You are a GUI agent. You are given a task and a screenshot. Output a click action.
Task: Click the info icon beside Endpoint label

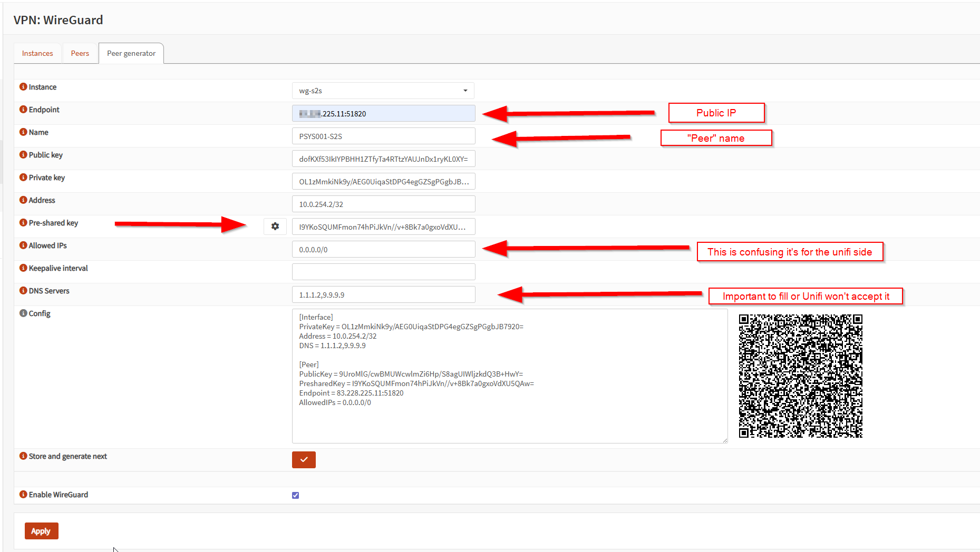click(x=23, y=110)
